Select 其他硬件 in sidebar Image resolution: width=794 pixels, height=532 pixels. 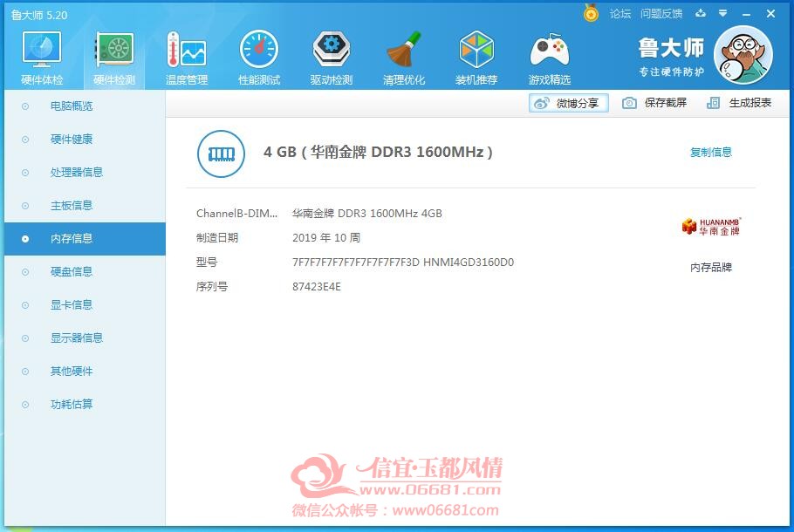pyautogui.click(x=85, y=372)
